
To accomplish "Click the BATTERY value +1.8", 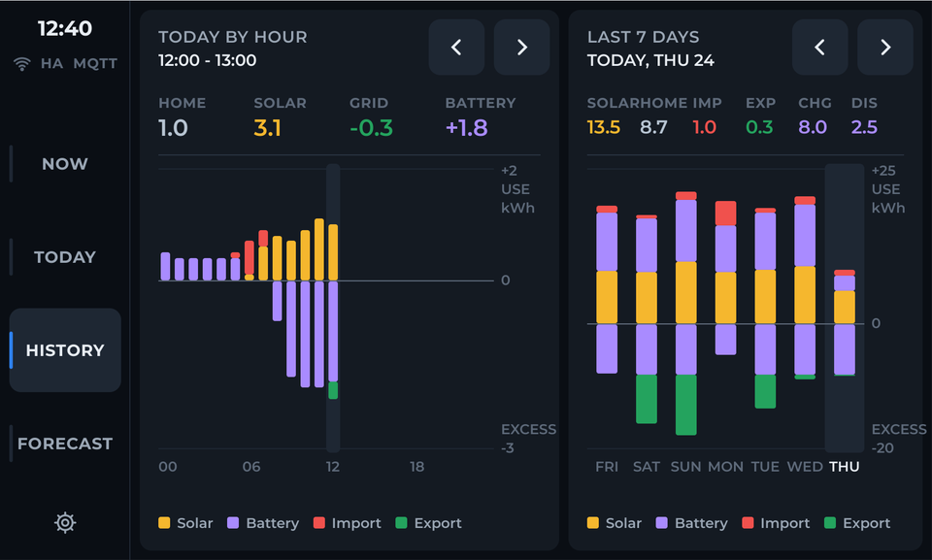I will click(x=467, y=128).
